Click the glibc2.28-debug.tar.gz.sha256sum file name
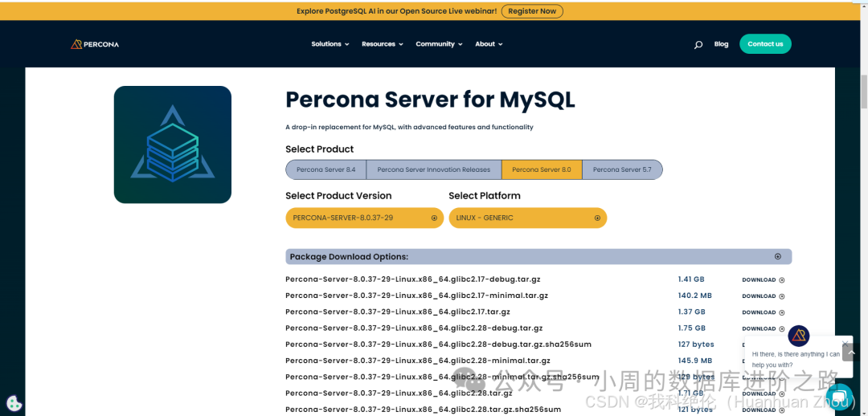The height and width of the screenshot is (416, 868). pyautogui.click(x=439, y=344)
